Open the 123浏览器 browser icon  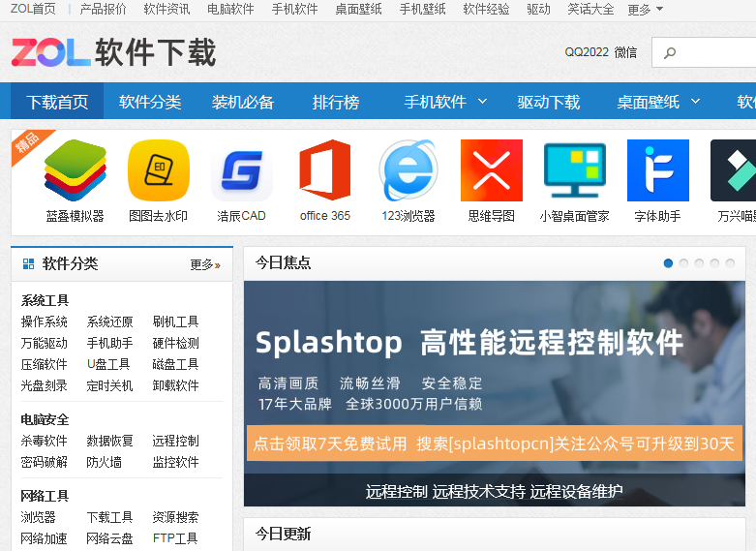tap(408, 170)
